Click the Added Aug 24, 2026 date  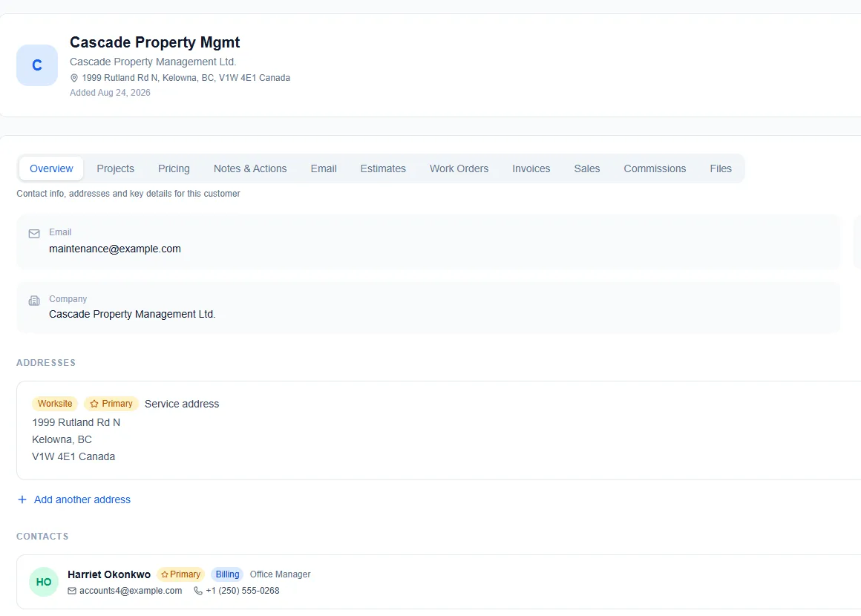pyautogui.click(x=110, y=93)
